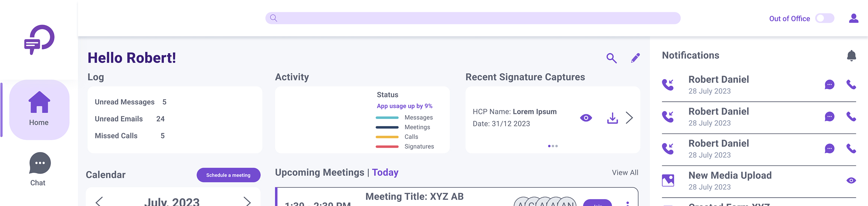Call back second Robert Daniel notification
868x206 pixels.
(851, 117)
